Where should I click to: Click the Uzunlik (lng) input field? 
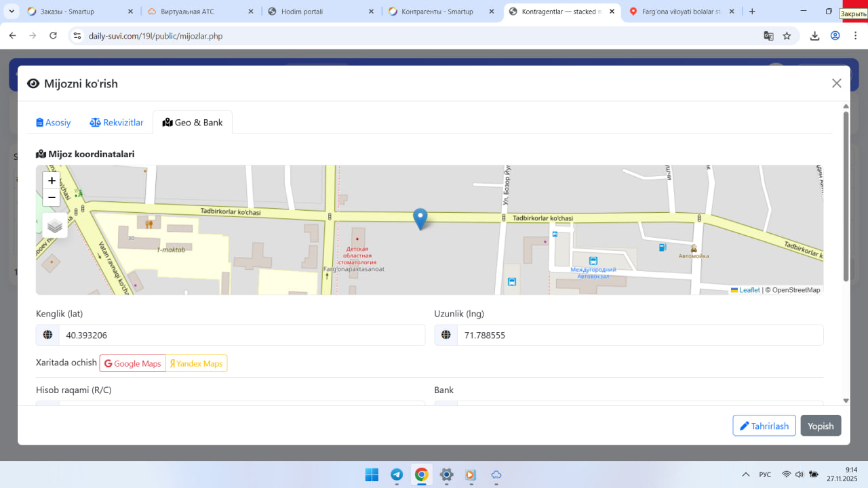click(x=639, y=335)
